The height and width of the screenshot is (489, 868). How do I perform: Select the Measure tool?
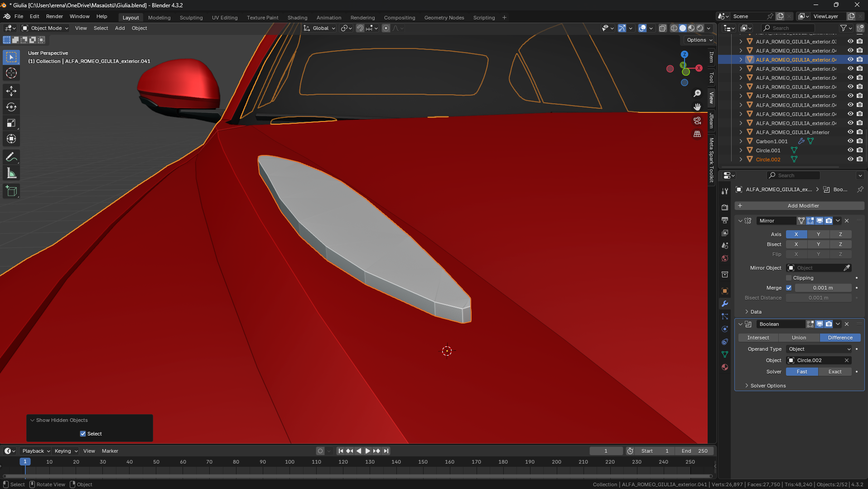11,174
